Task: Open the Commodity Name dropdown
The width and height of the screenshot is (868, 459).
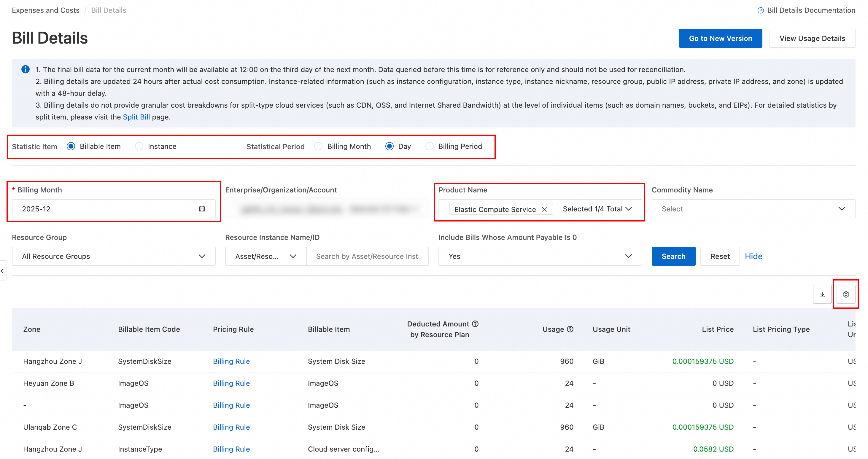Action: pyautogui.click(x=753, y=209)
